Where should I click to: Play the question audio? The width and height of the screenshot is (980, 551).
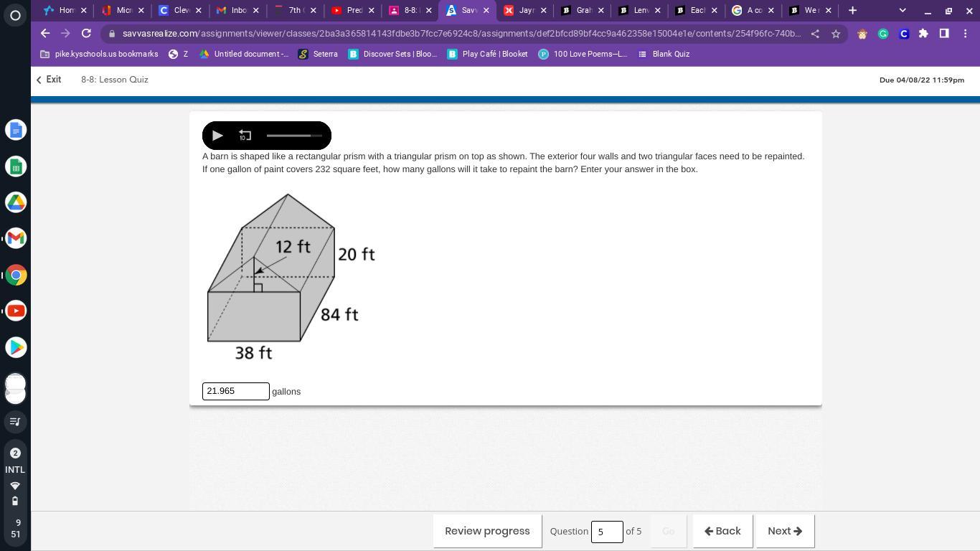coord(217,136)
